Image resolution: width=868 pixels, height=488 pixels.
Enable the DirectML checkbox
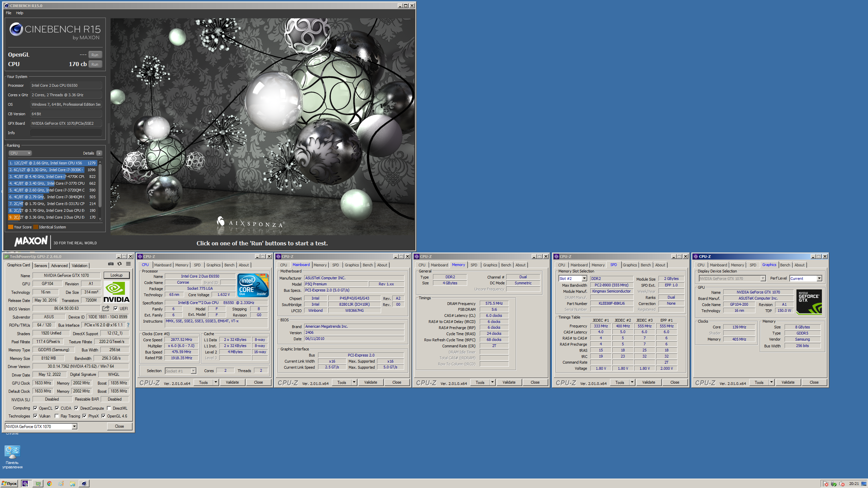click(109, 408)
